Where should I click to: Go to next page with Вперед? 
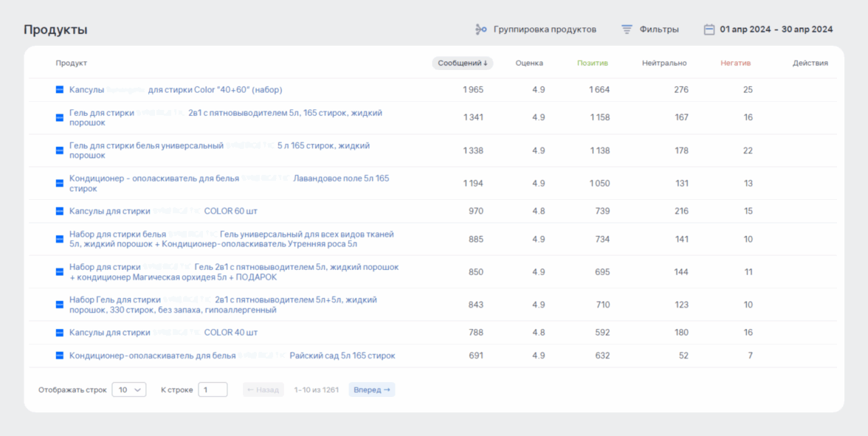(371, 390)
